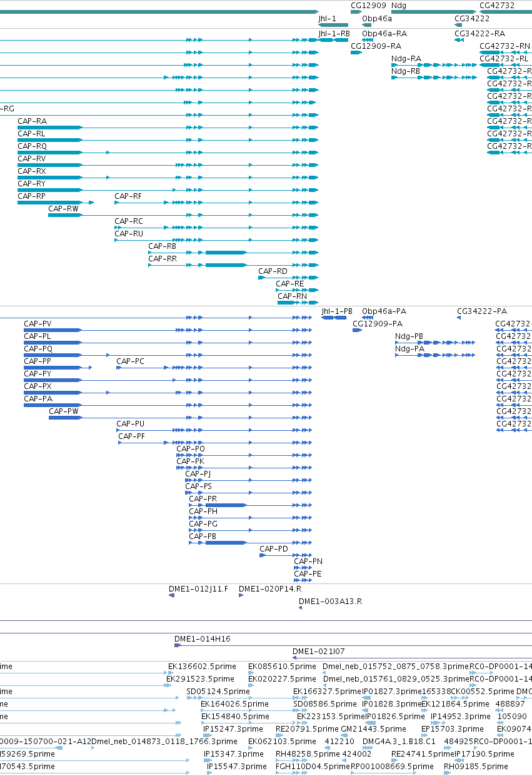
Task: Select the CAP-RE transcript label
Action: click(x=290, y=284)
